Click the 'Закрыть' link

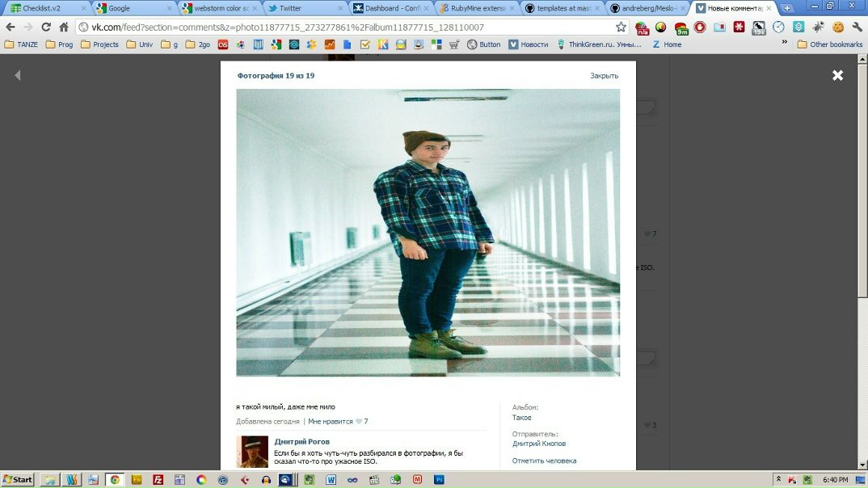tap(604, 76)
